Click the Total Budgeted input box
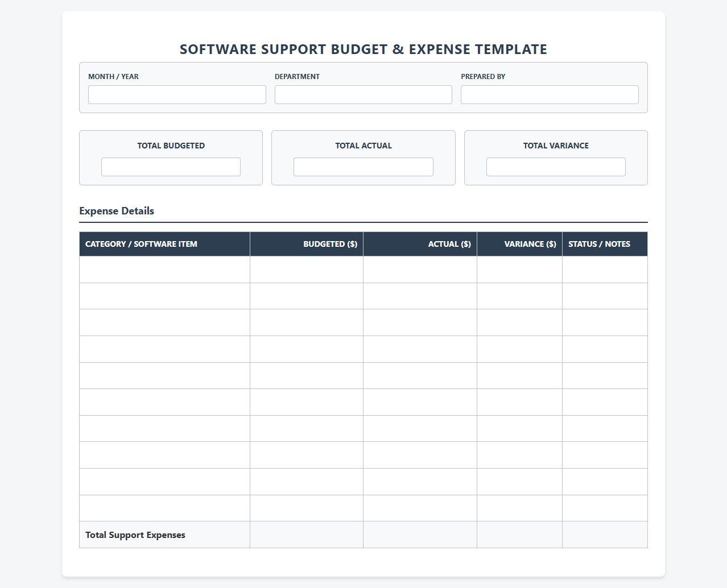Image resolution: width=727 pixels, height=588 pixels. coord(171,167)
